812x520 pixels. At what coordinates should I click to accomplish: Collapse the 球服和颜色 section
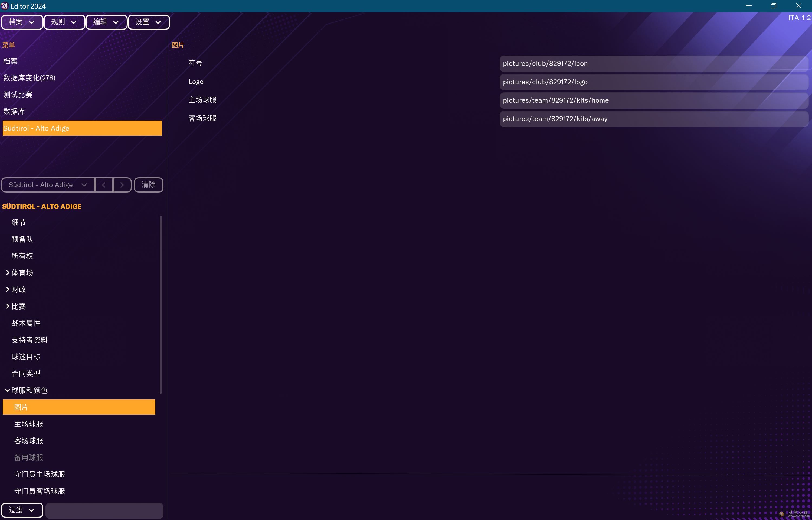click(x=7, y=390)
